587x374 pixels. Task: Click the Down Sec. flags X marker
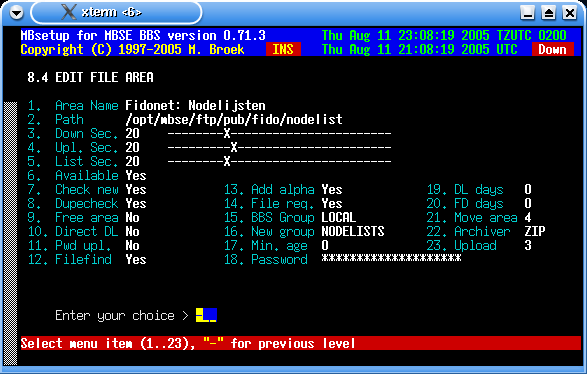[227, 134]
